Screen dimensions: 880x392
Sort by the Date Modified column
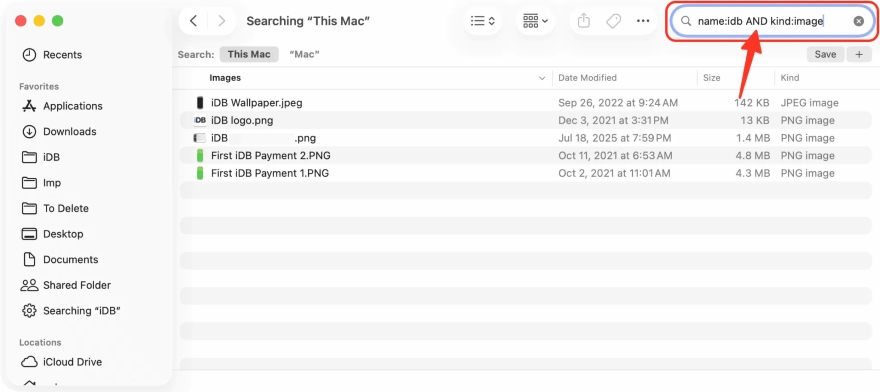point(587,78)
